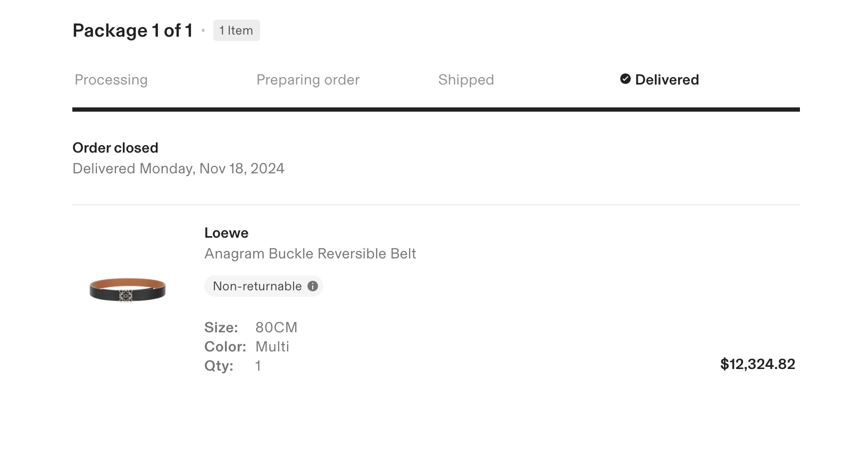Click the black delivery progress bar
868x453 pixels.
pos(436,110)
